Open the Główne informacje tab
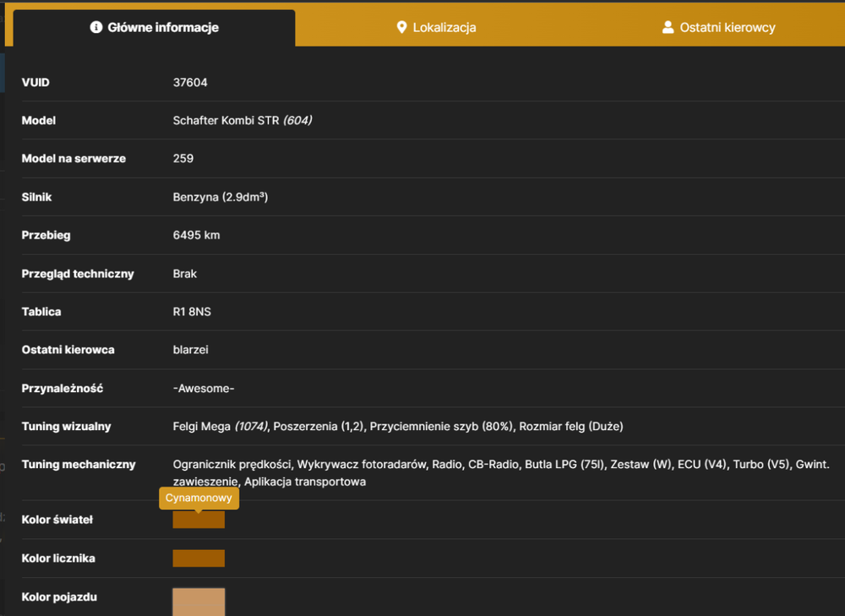The image size is (845, 616). [154, 28]
